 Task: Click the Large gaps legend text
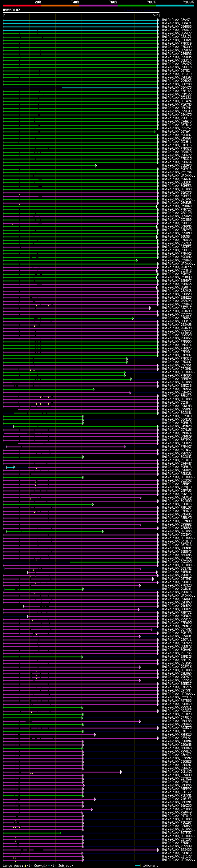pyautogui.click(x=38, y=866)
